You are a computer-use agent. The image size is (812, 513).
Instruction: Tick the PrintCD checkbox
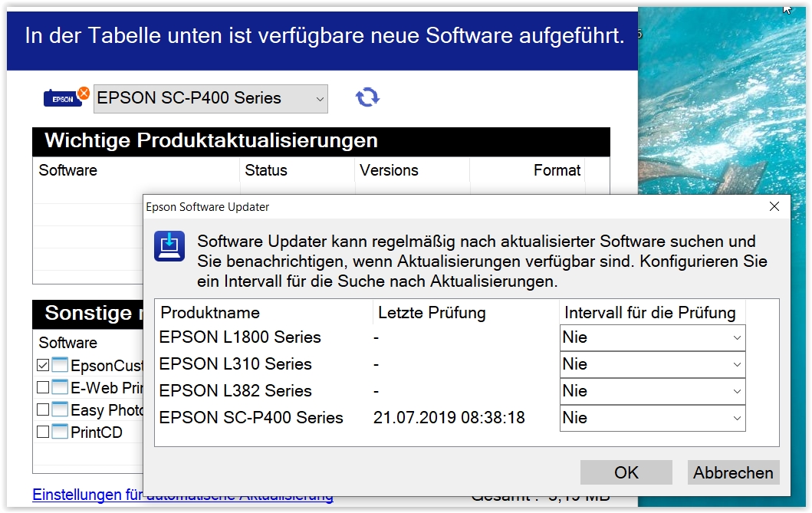(x=43, y=432)
